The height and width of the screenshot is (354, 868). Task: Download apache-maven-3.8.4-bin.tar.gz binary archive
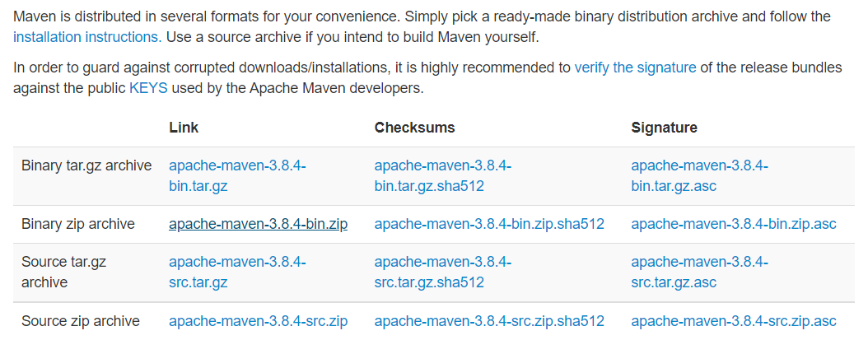(237, 175)
